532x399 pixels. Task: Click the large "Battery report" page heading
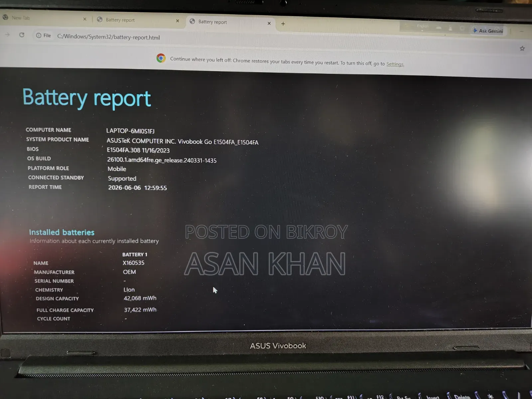pyautogui.click(x=87, y=98)
